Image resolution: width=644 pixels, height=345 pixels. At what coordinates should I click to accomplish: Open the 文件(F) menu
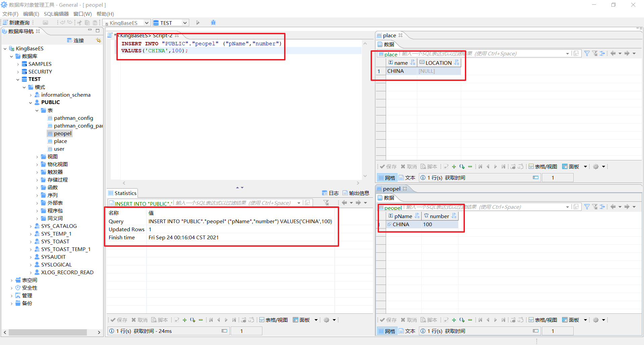(10, 14)
